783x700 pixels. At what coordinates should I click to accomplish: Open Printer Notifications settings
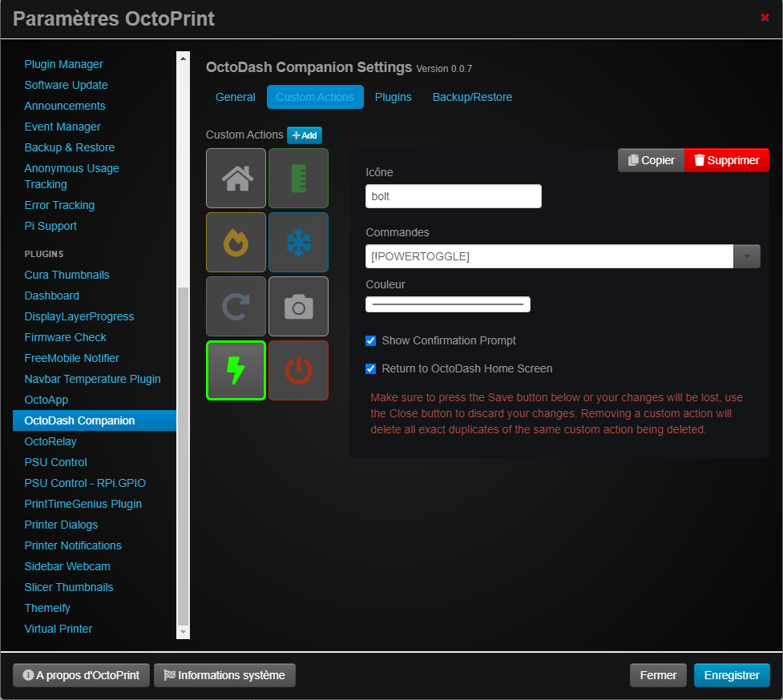point(73,546)
